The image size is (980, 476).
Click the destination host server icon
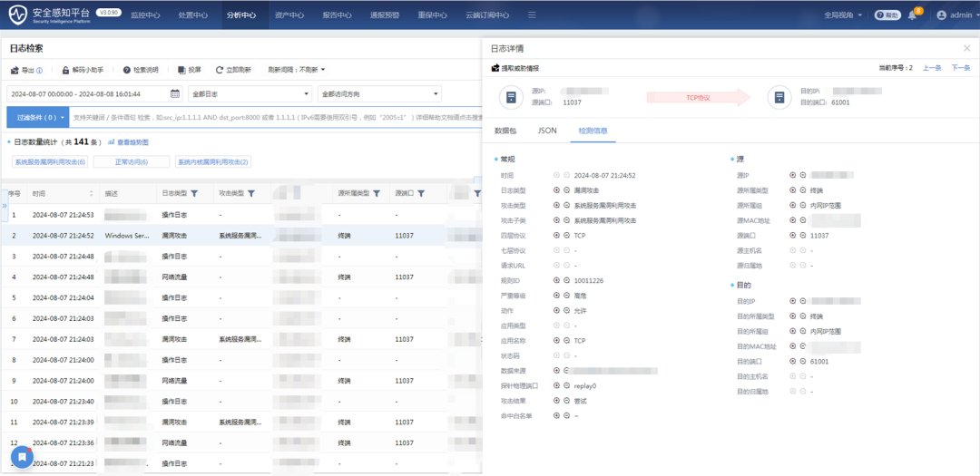coord(779,97)
